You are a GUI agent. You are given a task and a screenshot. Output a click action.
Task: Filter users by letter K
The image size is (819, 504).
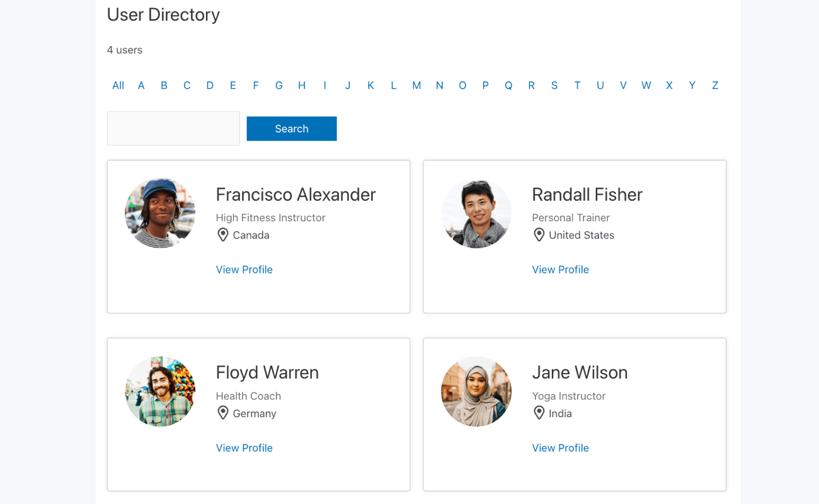click(x=370, y=86)
